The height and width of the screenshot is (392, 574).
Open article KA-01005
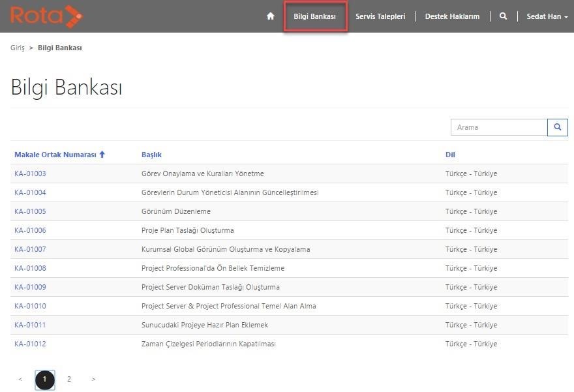click(31, 211)
